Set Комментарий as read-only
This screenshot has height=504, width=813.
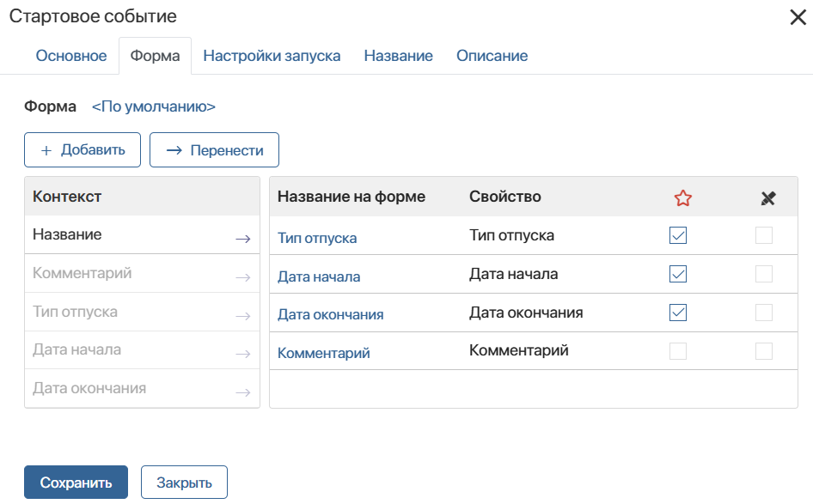pos(764,351)
